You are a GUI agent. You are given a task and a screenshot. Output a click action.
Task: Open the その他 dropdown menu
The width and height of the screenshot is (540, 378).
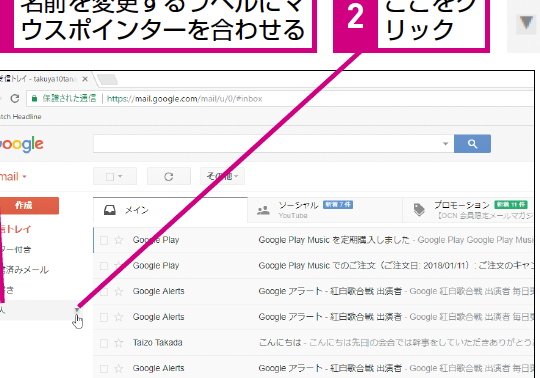222,177
